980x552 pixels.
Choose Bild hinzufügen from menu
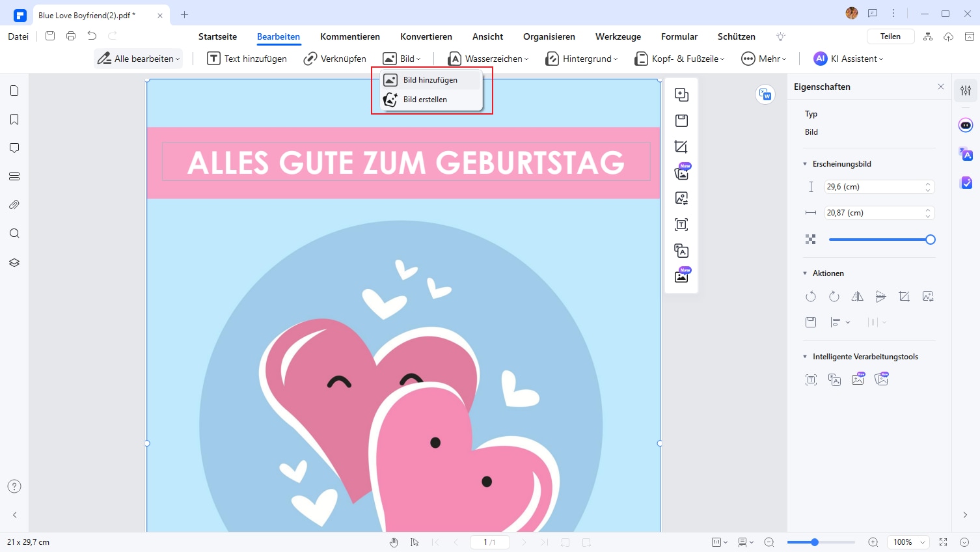431,80
